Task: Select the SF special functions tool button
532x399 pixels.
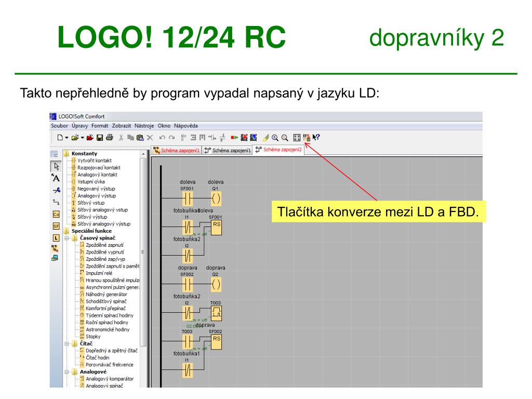Action: [56, 227]
